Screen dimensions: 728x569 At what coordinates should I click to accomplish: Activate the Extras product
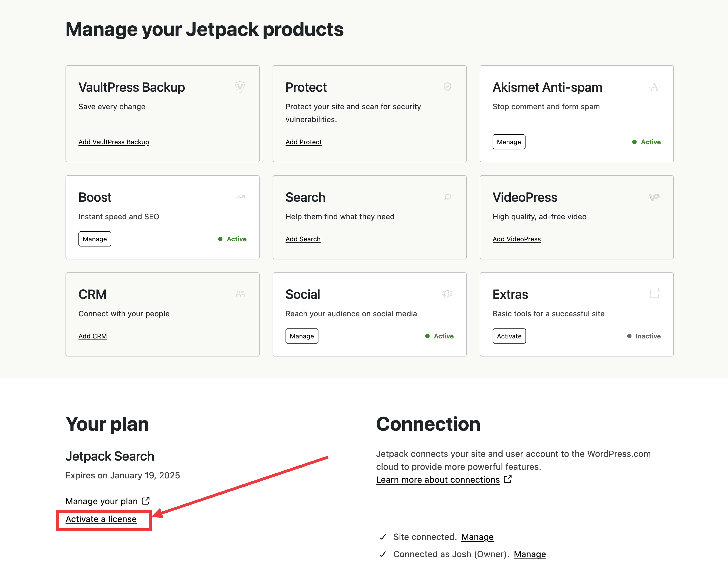[x=509, y=336]
